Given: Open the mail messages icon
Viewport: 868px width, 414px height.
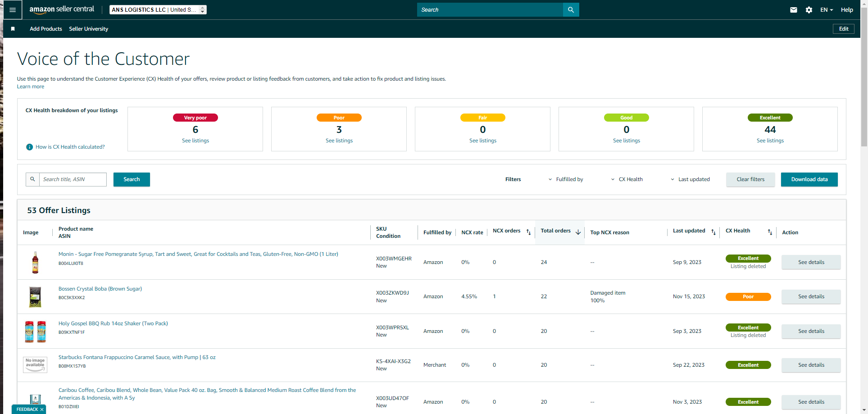Looking at the screenshot, I should [x=794, y=10].
